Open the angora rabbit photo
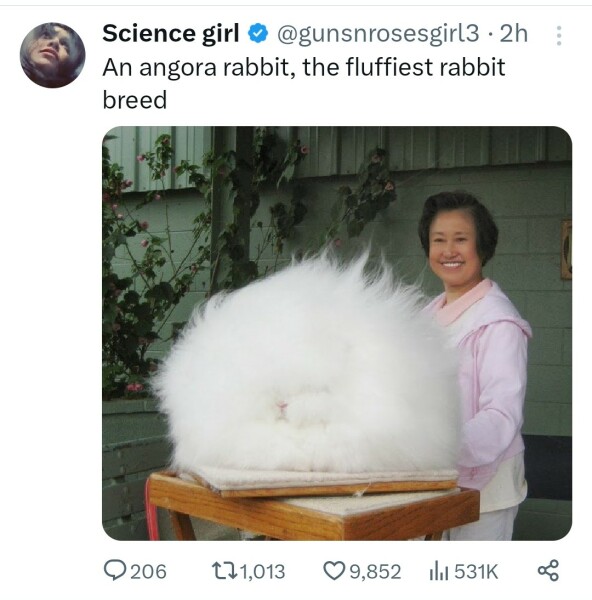The height and width of the screenshot is (600, 592). point(337,333)
